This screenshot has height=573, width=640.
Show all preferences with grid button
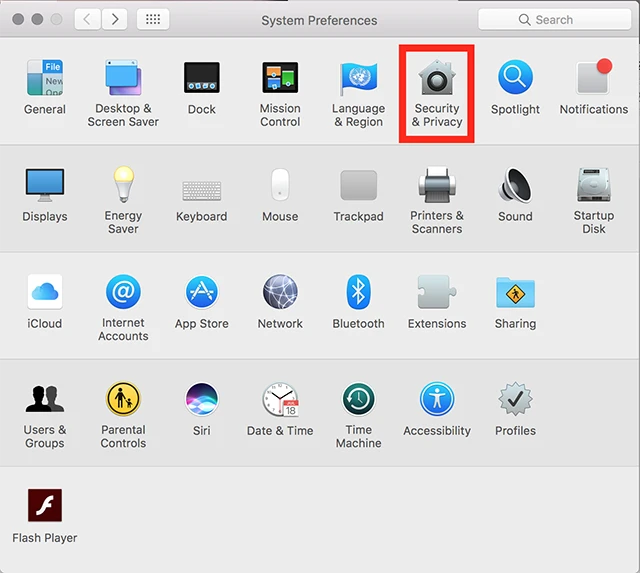coord(153,19)
